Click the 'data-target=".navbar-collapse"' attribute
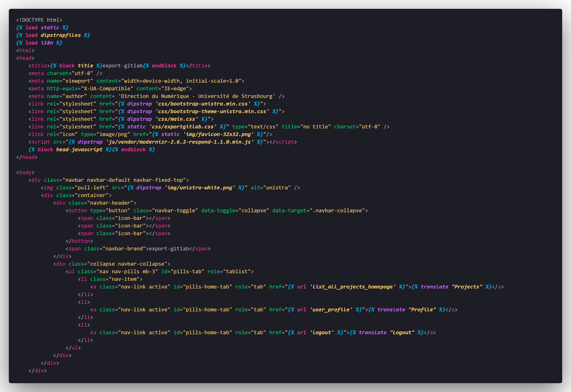Viewport: 571px width, 392px height. [319, 210]
